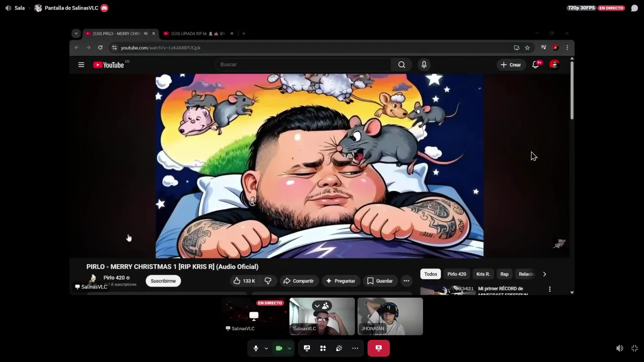Click the red disconnect call button

378,348
